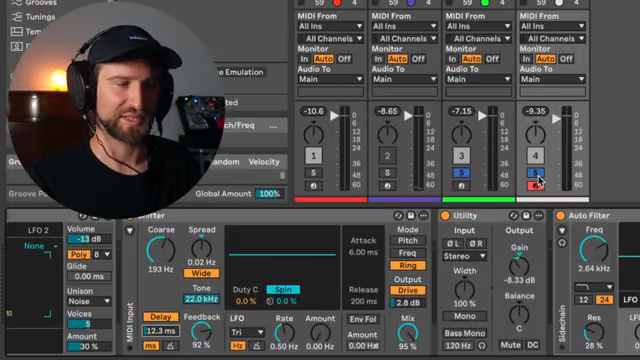This screenshot has height=360, width=640.
Task: Select the LFO 2 tab
Action: [x=38, y=231]
